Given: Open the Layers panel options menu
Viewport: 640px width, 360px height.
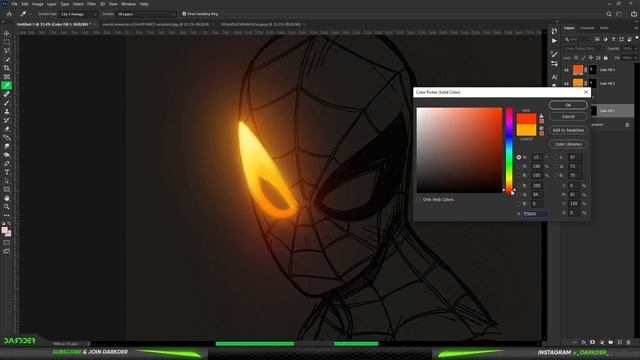Looking at the screenshot, I should coord(636,28).
